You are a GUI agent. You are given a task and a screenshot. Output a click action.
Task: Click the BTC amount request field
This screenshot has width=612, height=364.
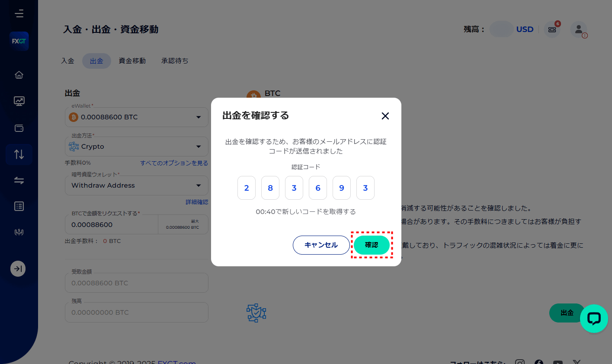[x=112, y=225]
